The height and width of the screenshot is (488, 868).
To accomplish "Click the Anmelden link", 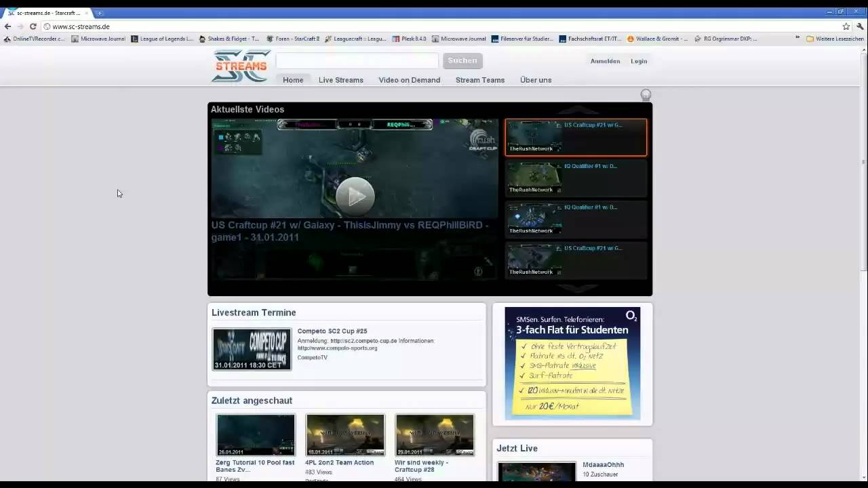I will [x=605, y=61].
